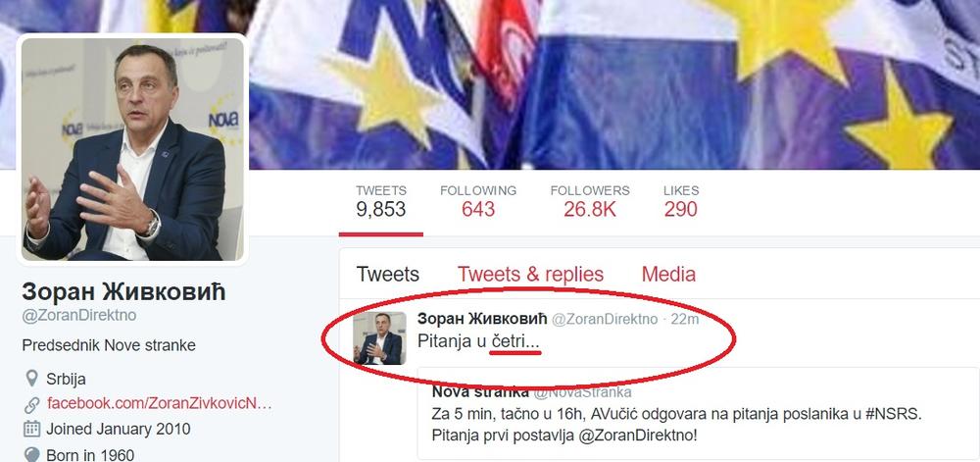Switch to the Media tab
The width and height of the screenshot is (980, 462).
click(x=668, y=274)
